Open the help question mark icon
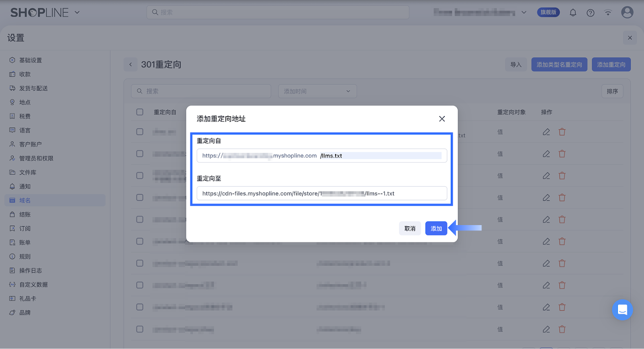Image resolution: width=644 pixels, height=349 pixels. click(x=590, y=12)
